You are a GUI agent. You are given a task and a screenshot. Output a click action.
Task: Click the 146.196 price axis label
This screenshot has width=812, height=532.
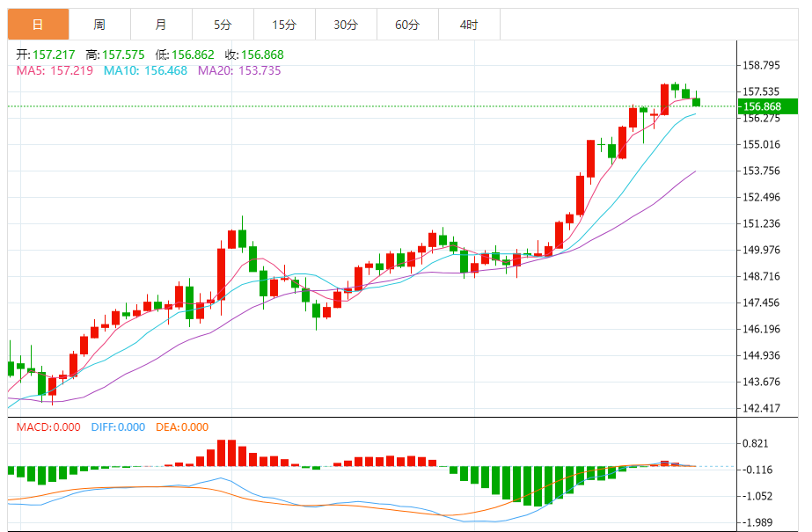pos(761,329)
